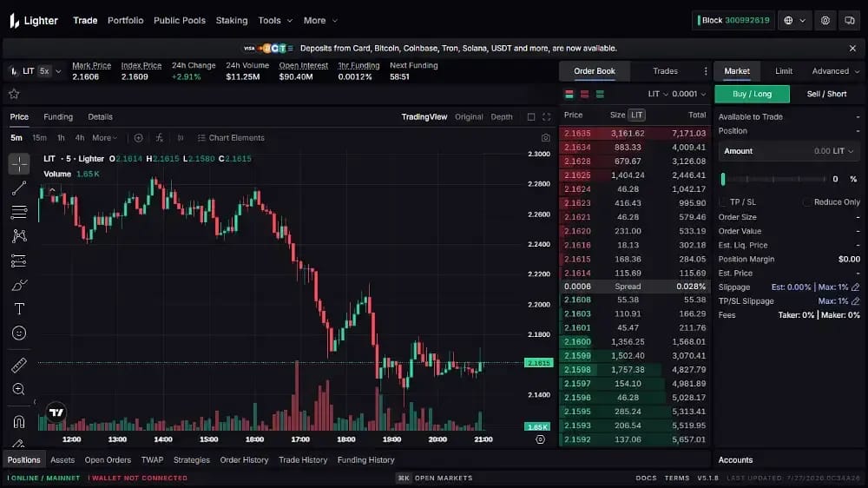Open the Open Orders tab
The width and height of the screenshot is (868, 488).
[108, 459]
